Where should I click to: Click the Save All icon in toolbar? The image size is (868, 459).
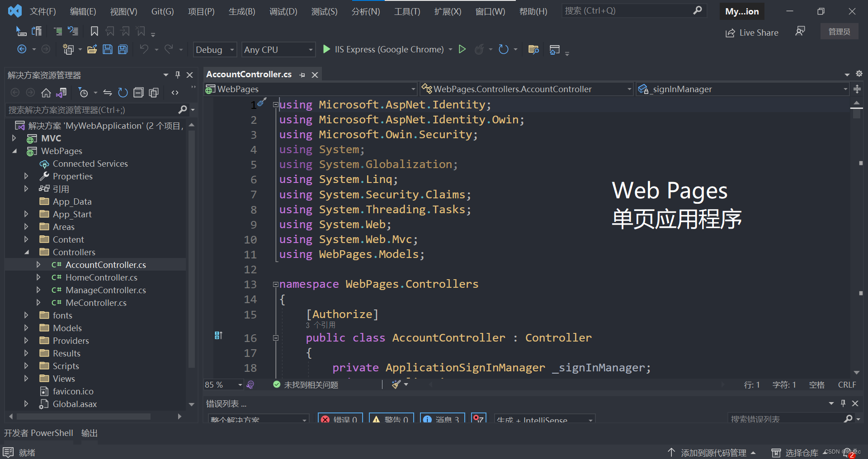(x=123, y=49)
